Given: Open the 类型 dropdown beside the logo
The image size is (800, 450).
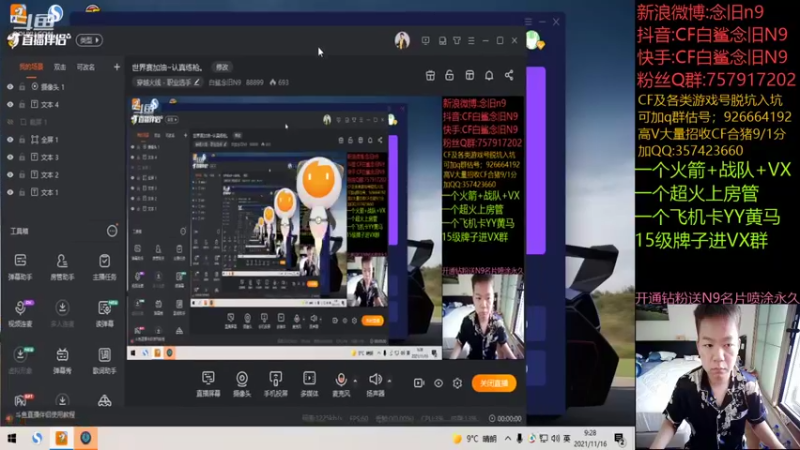Looking at the screenshot, I should pyautogui.click(x=89, y=40).
